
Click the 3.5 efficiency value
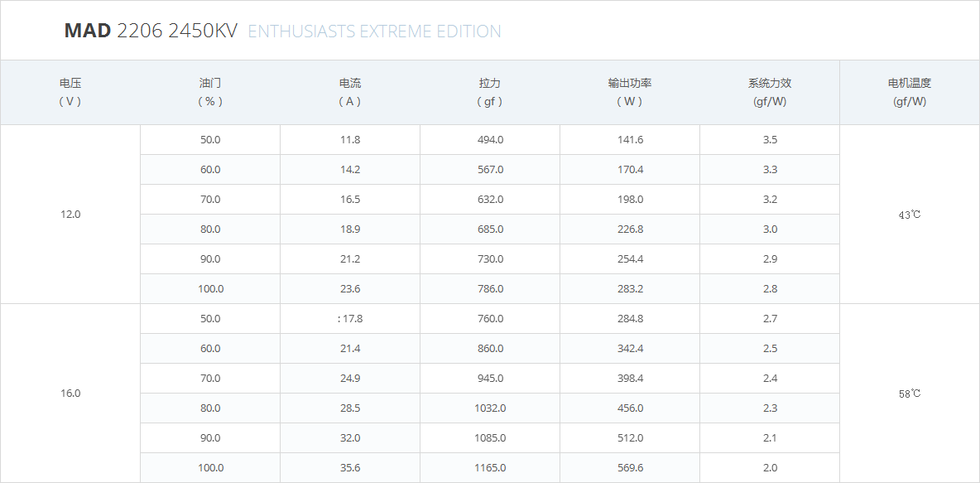(x=770, y=139)
